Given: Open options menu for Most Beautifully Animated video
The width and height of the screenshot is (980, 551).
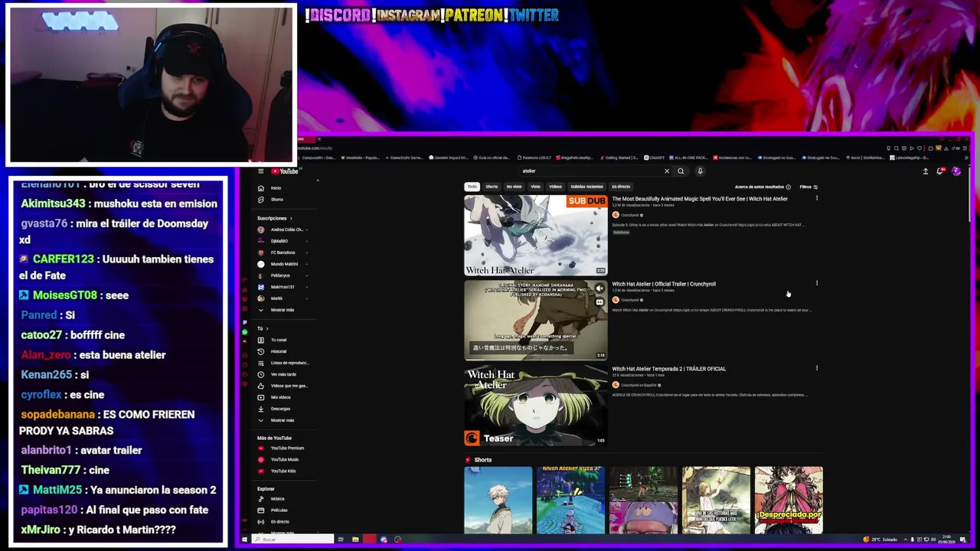Looking at the screenshot, I should [x=817, y=198].
